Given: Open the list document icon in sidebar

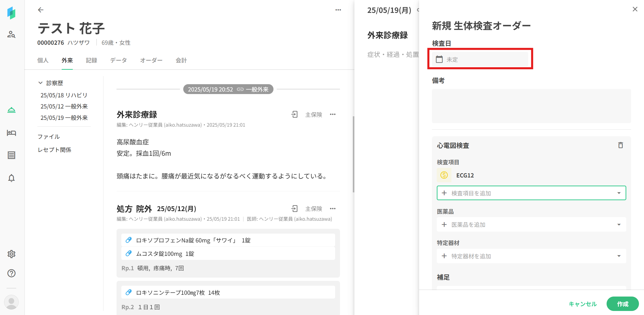Looking at the screenshot, I should pos(11,155).
